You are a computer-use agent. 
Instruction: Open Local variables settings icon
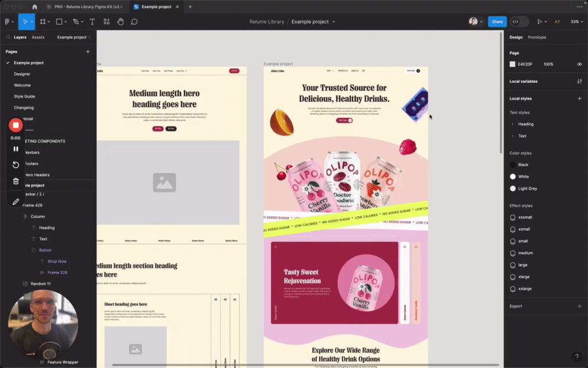[x=579, y=82]
